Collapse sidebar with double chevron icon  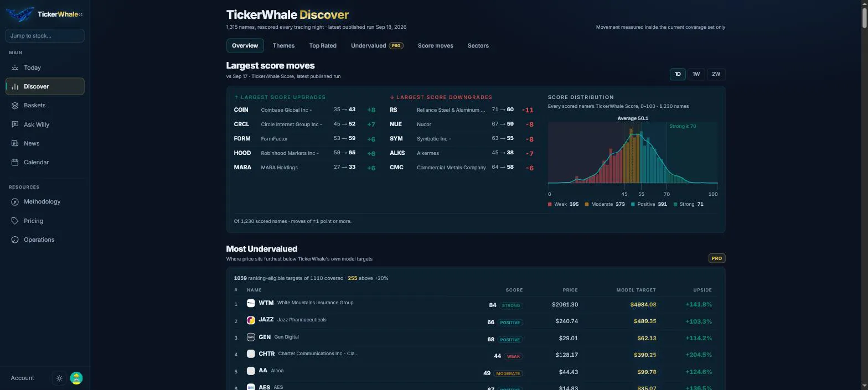(x=80, y=14)
